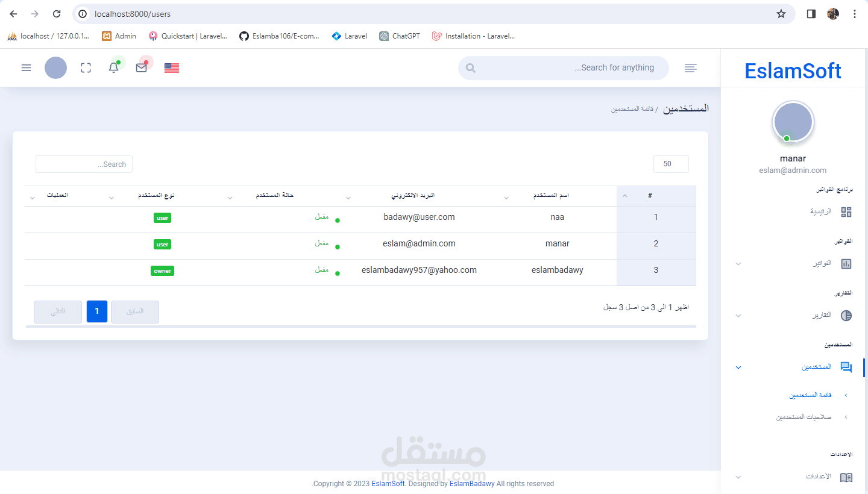Viewport: 868px width, 494px height.
Task: Open the home dashboard menu item
Action: [x=821, y=212]
